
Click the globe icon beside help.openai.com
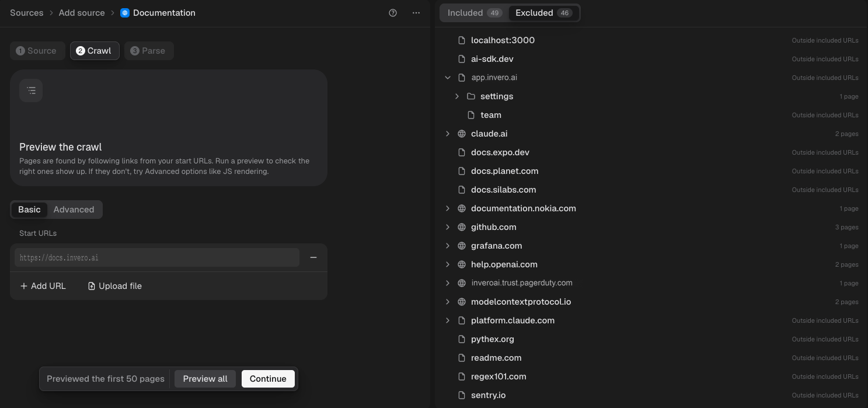(x=461, y=264)
